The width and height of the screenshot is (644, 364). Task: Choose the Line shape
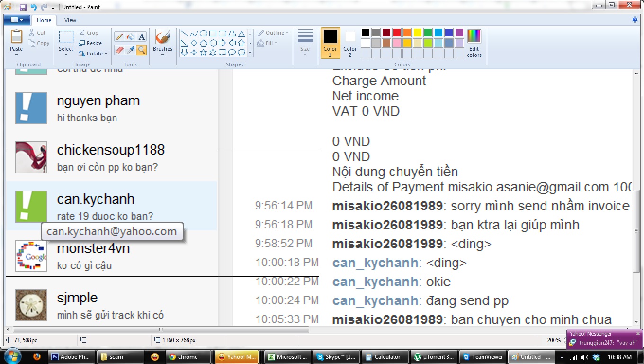point(185,34)
